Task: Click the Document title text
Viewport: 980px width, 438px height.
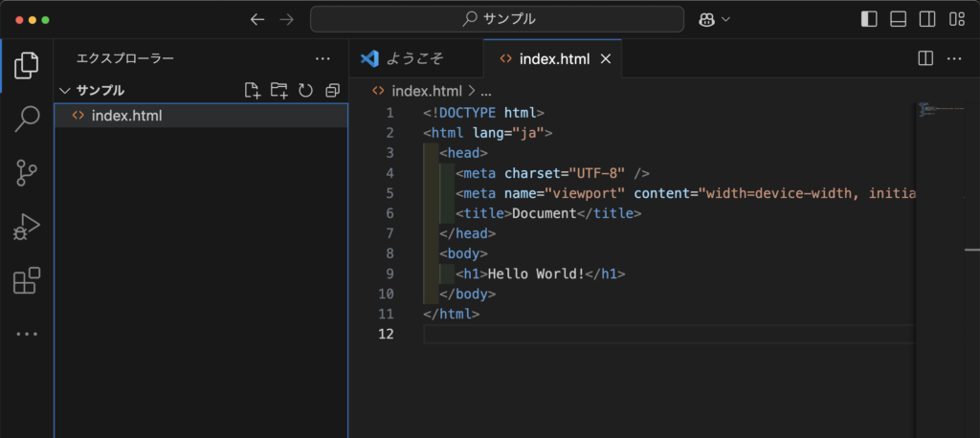Action: 544,213
